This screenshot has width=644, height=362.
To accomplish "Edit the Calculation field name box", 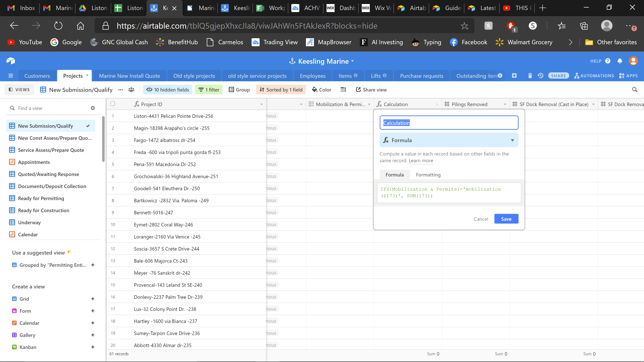I will click(x=449, y=123).
